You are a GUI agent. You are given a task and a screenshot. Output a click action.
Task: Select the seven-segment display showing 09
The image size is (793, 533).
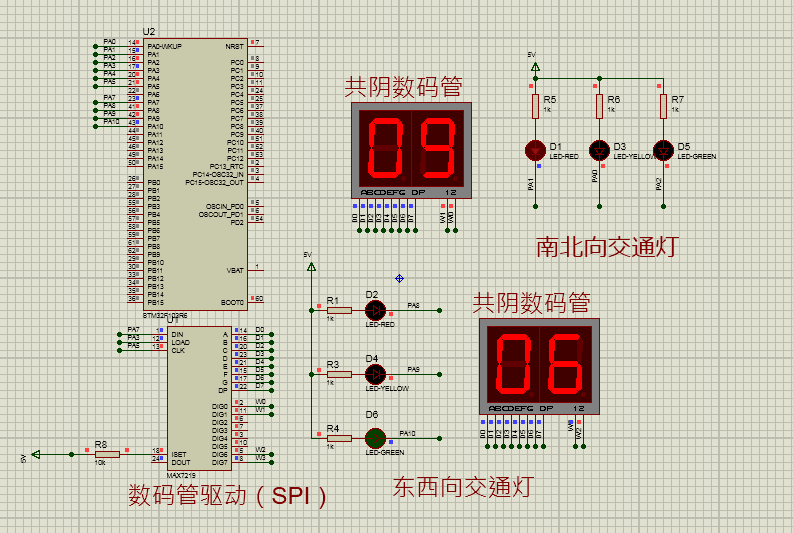point(412,150)
